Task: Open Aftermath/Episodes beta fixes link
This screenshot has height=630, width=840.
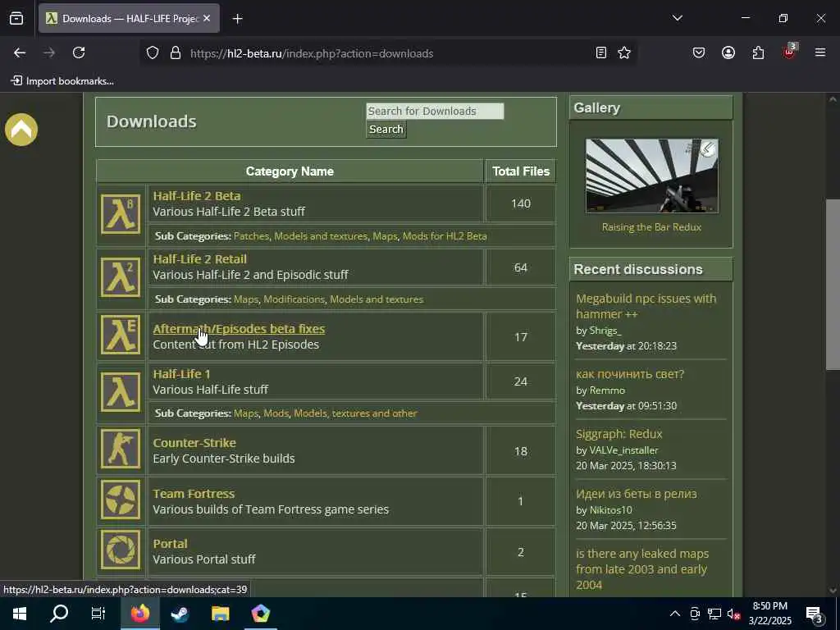Action: coord(239,329)
